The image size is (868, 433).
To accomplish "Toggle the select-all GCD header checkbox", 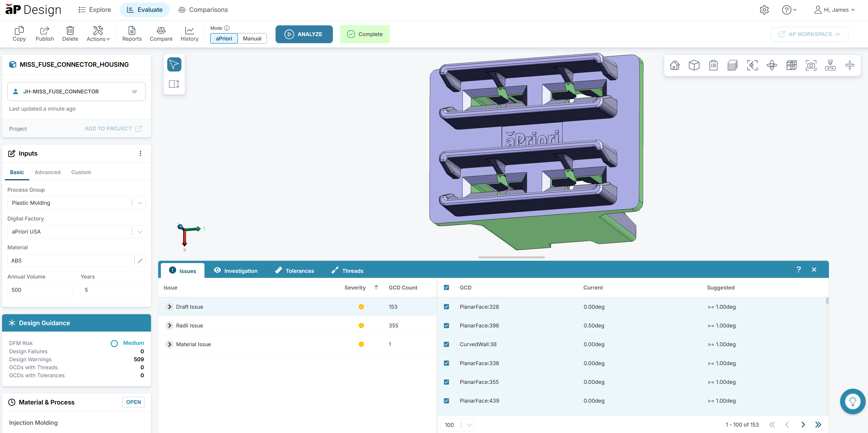I will 446,287.
